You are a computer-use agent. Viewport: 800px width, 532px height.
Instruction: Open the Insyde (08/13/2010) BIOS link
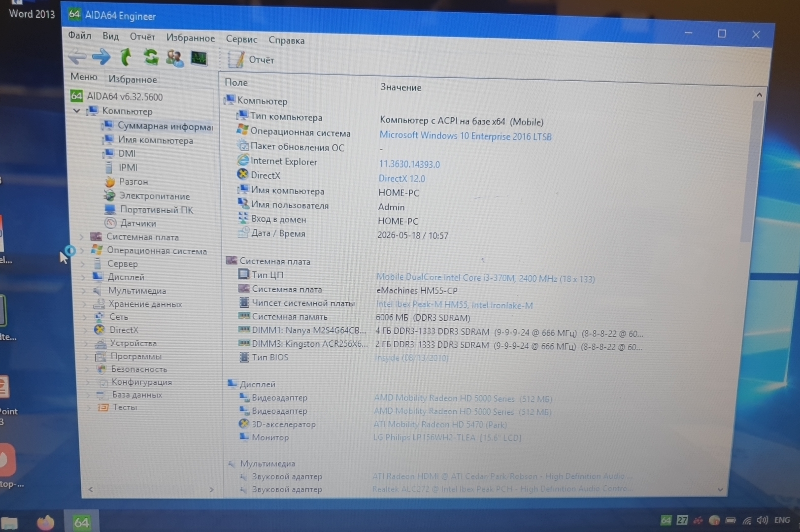coord(412,358)
